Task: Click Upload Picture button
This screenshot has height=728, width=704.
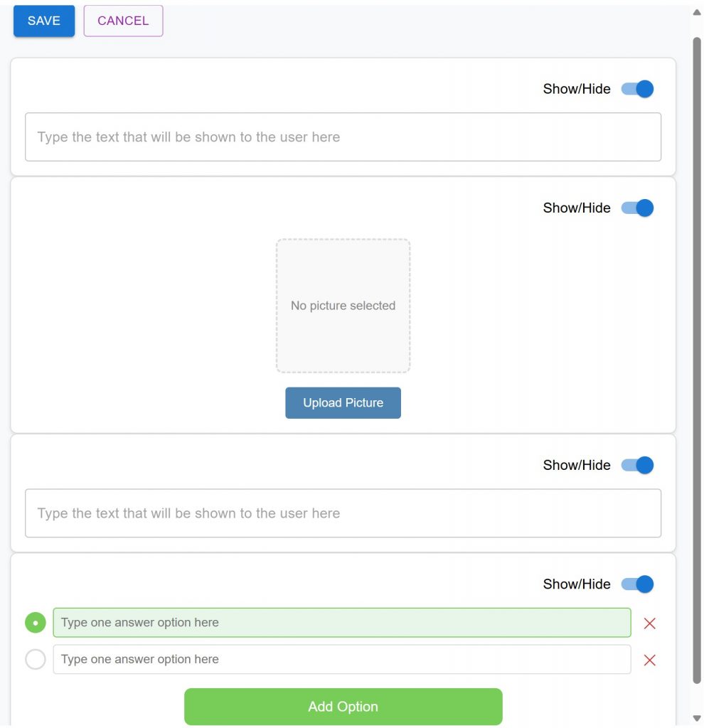Action: click(343, 402)
